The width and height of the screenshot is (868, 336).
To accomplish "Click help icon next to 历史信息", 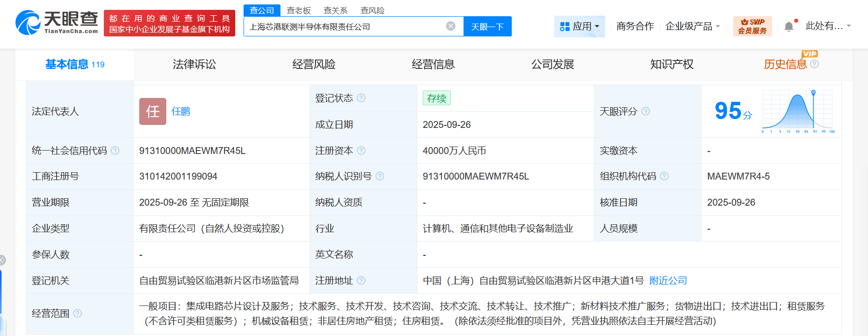I will coord(814,64).
